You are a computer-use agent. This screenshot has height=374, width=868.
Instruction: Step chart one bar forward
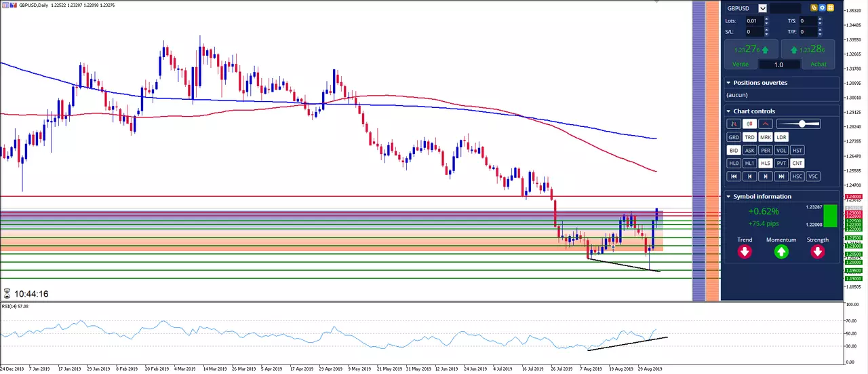[x=766, y=176]
